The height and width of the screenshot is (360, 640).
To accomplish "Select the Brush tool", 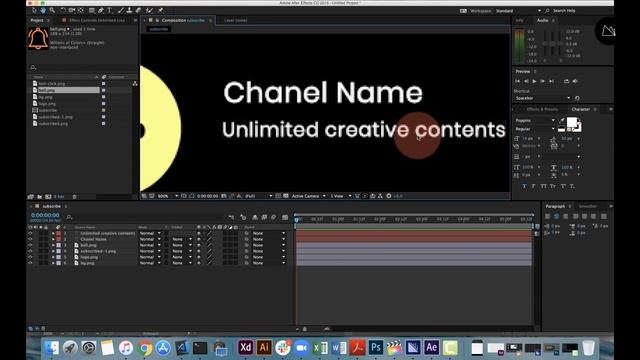I will (x=120, y=10).
